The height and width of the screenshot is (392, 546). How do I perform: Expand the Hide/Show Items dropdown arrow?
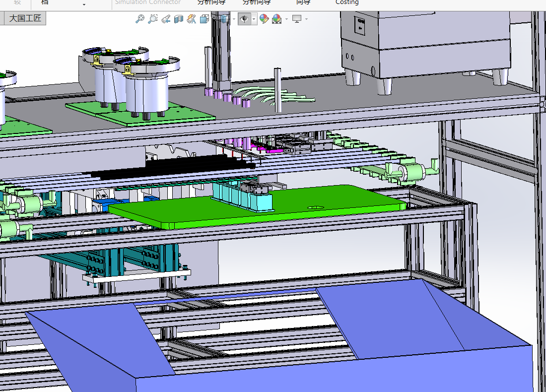tap(254, 19)
